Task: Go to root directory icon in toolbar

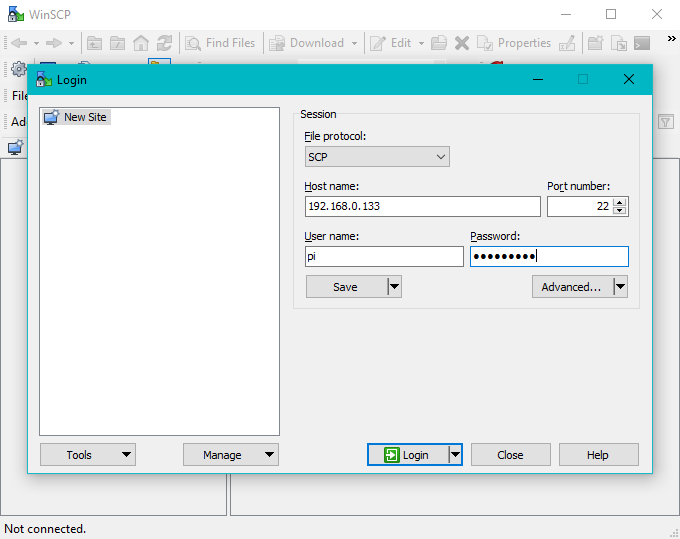Action: coord(118,43)
